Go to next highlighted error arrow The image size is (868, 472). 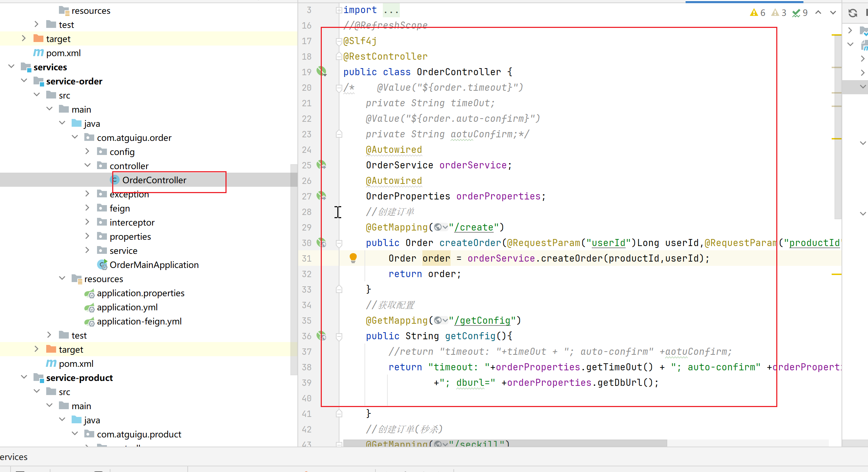833,13
